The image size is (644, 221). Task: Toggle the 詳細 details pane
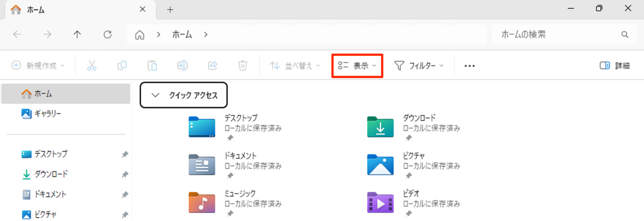pyautogui.click(x=615, y=66)
